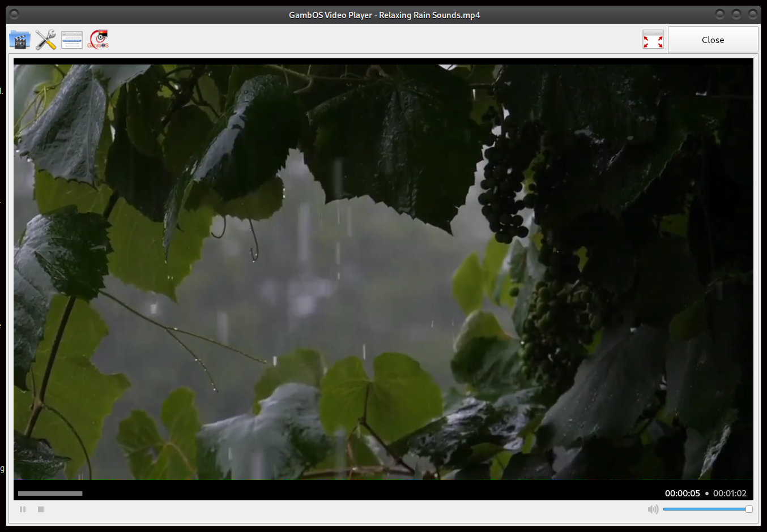Image resolution: width=767 pixels, height=532 pixels.
Task: Click the volume slider handle
Action: click(x=749, y=509)
